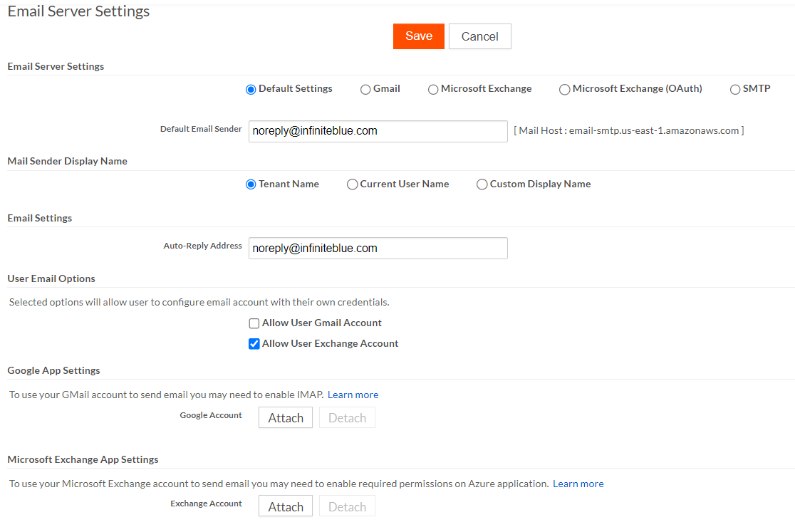Select Tenant Name display option
The height and width of the screenshot is (532, 795).
[x=251, y=184]
